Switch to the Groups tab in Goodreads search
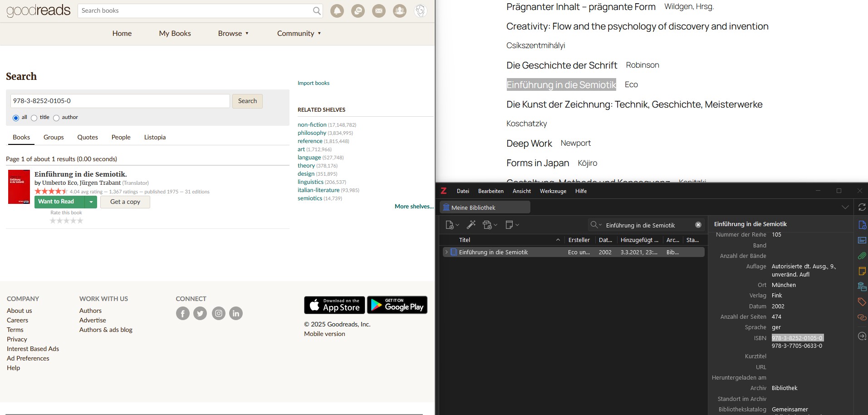 coord(54,137)
